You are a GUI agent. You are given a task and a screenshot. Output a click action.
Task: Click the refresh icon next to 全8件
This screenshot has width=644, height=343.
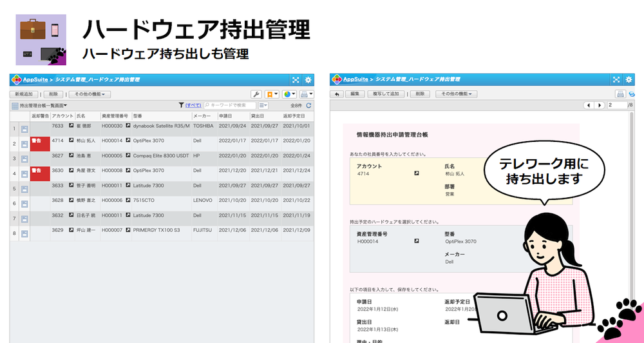pos(308,105)
